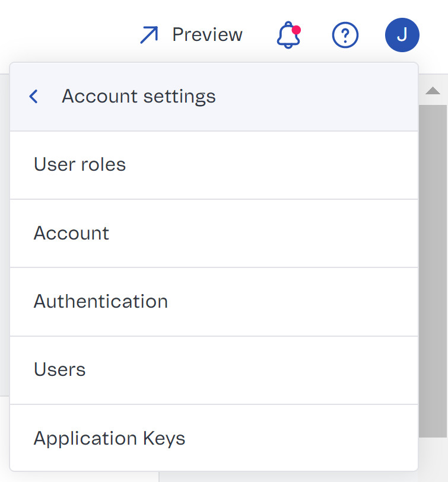
Task: Click the blank area right of Application Keys
Action: tap(297, 439)
